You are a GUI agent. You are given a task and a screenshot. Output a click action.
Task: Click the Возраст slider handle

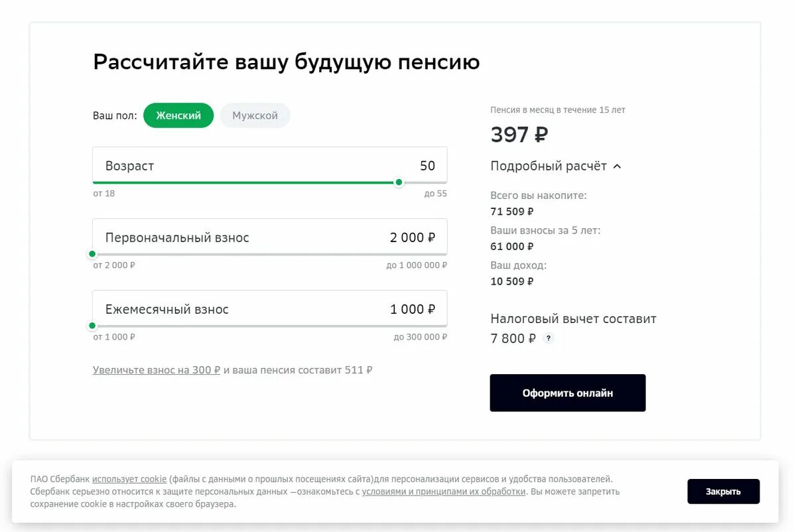399,182
